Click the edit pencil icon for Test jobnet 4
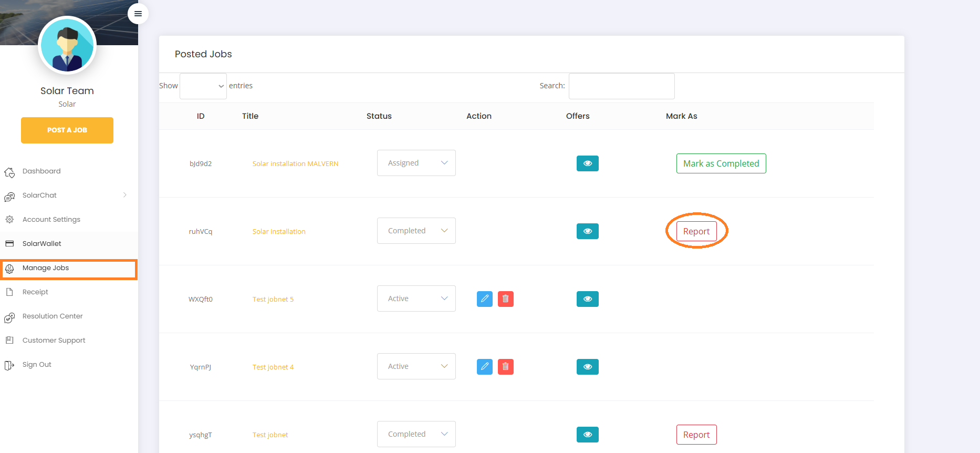 point(484,367)
